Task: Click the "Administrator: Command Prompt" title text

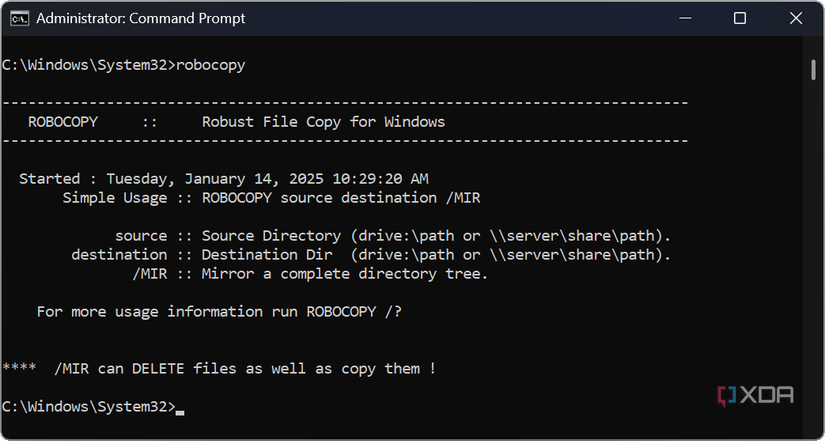Action: (x=141, y=18)
